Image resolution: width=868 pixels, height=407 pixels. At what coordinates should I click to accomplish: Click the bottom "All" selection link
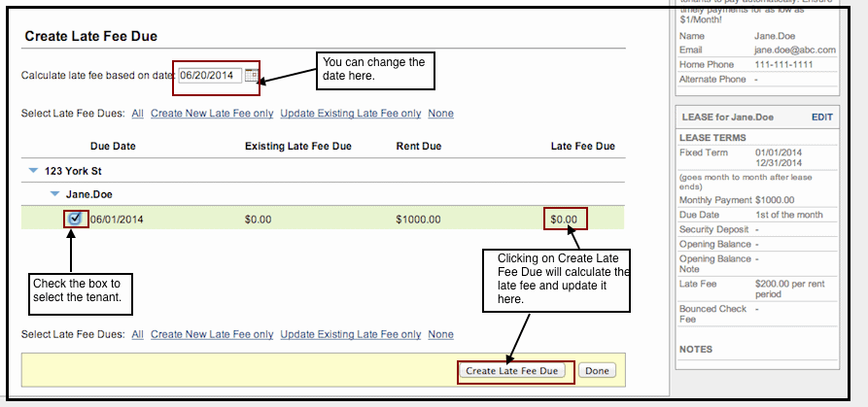coord(137,335)
